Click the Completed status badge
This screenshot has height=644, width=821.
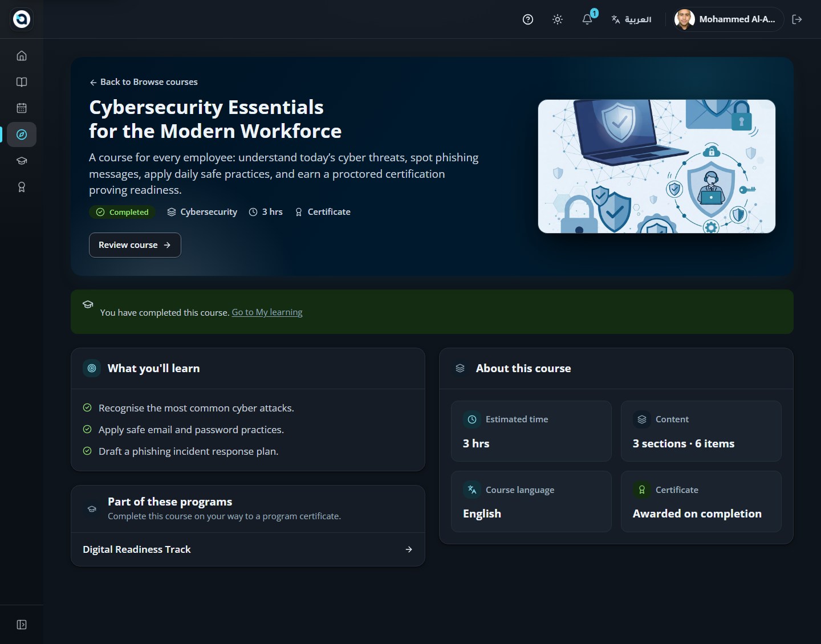123,212
